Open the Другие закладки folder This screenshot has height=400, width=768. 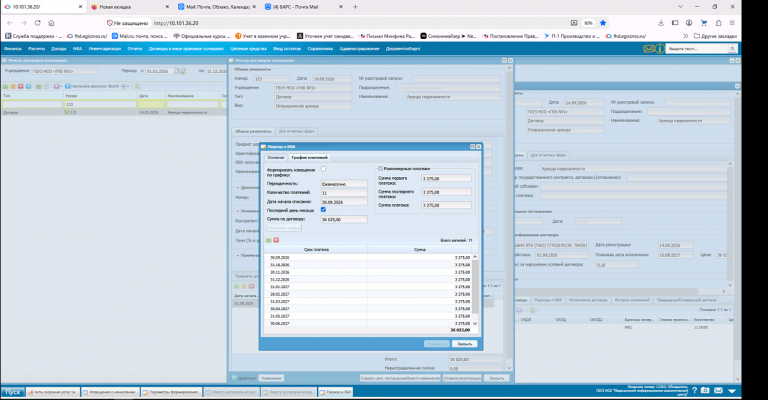[x=715, y=36]
